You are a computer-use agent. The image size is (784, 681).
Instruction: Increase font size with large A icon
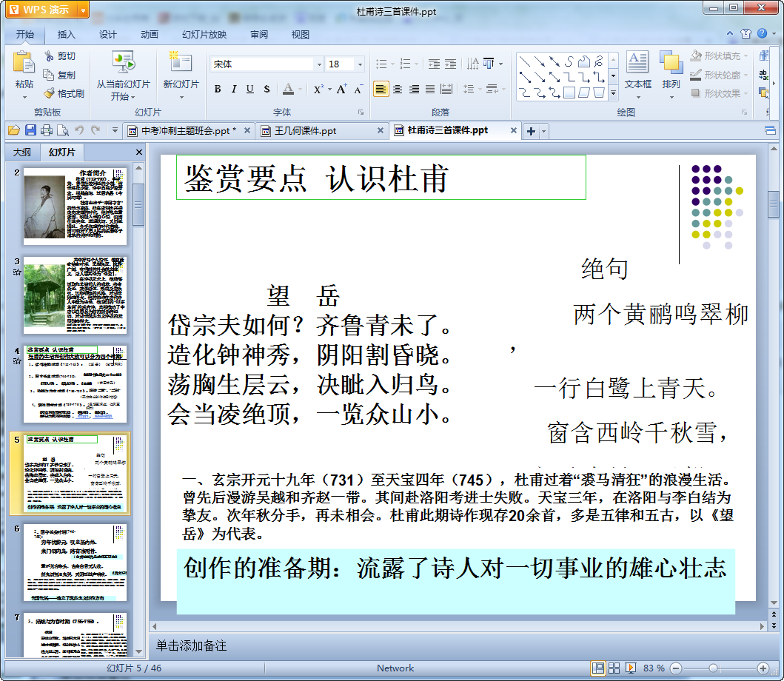coord(341,89)
